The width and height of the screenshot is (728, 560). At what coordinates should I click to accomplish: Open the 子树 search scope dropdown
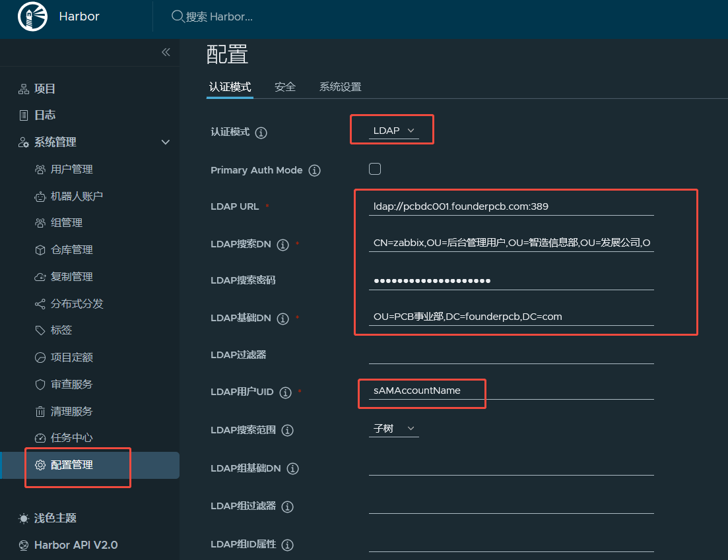click(394, 429)
